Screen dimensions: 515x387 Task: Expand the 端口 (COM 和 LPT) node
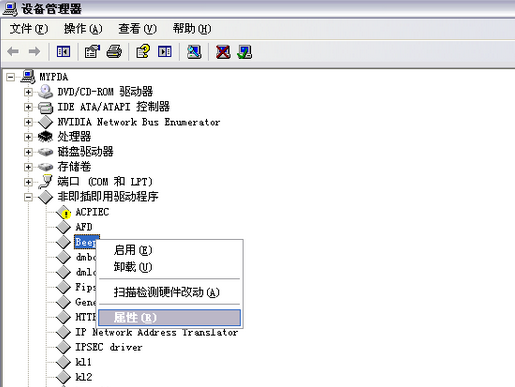(x=28, y=182)
